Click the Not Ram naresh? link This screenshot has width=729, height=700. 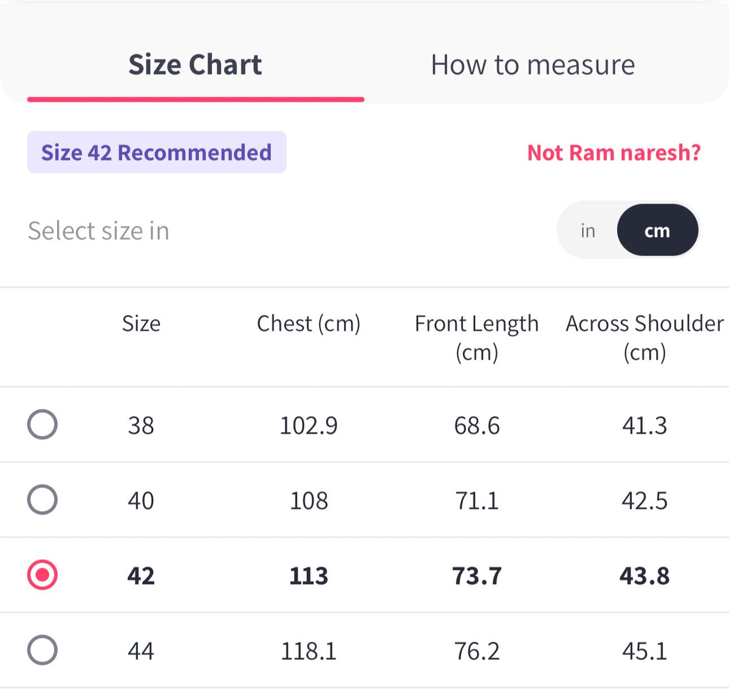pos(614,153)
